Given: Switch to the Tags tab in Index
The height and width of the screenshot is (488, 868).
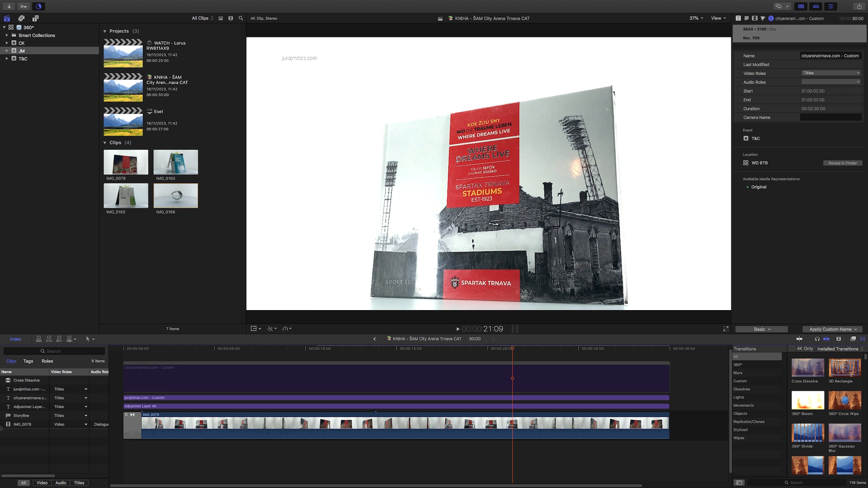Looking at the screenshot, I should tap(28, 361).
